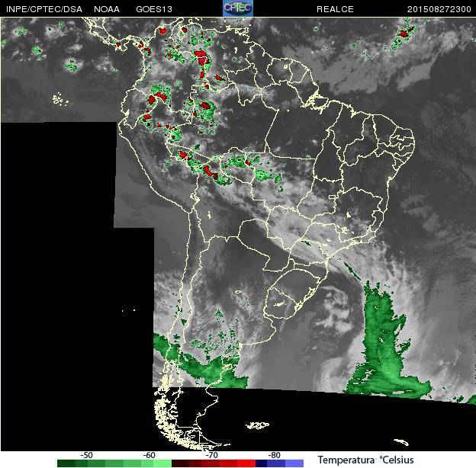Click the -70 temperature scale label
The image size is (476, 468).
(211, 455)
